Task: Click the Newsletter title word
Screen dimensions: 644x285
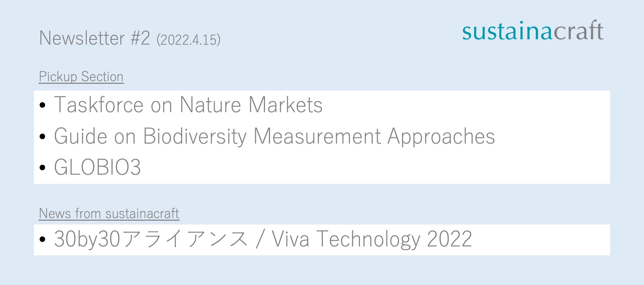Action: click(x=82, y=38)
